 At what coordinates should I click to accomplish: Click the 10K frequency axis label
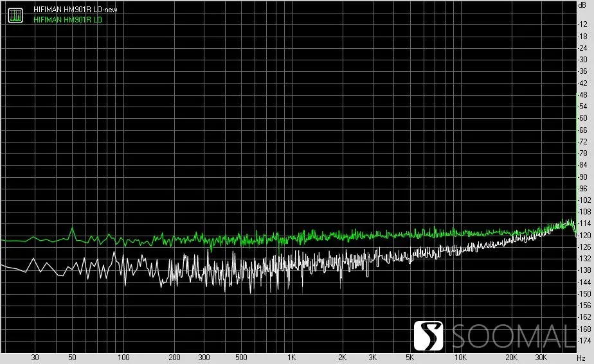click(x=460, y=357)
